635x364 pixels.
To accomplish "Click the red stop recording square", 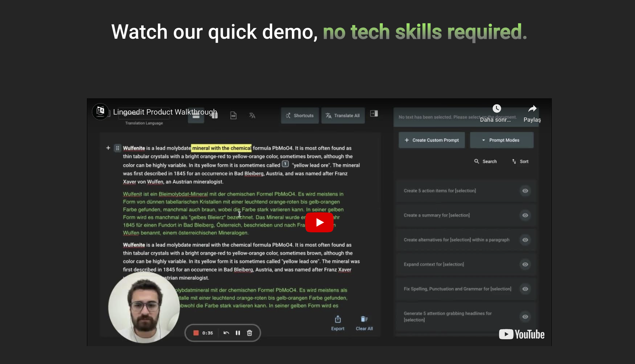I will coord(196,333).
